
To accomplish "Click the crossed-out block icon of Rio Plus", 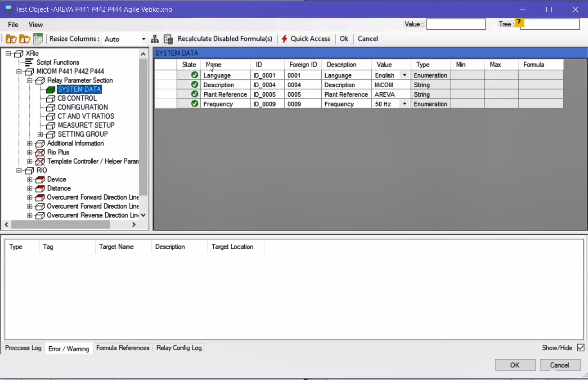I will [x=40, y=152].
